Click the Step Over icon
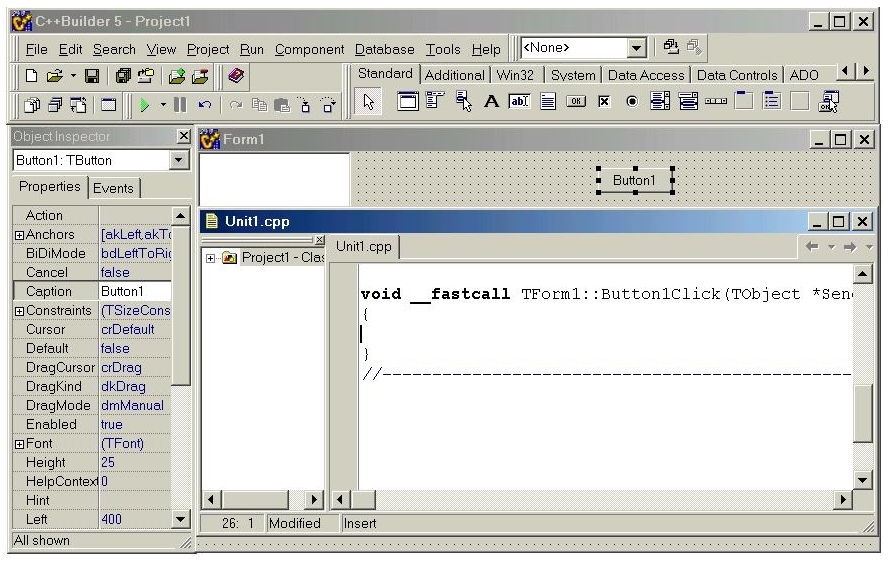Image resolution: width=889 pixels, height=567 pixels. pyautogui.click(x=328, y=105)
